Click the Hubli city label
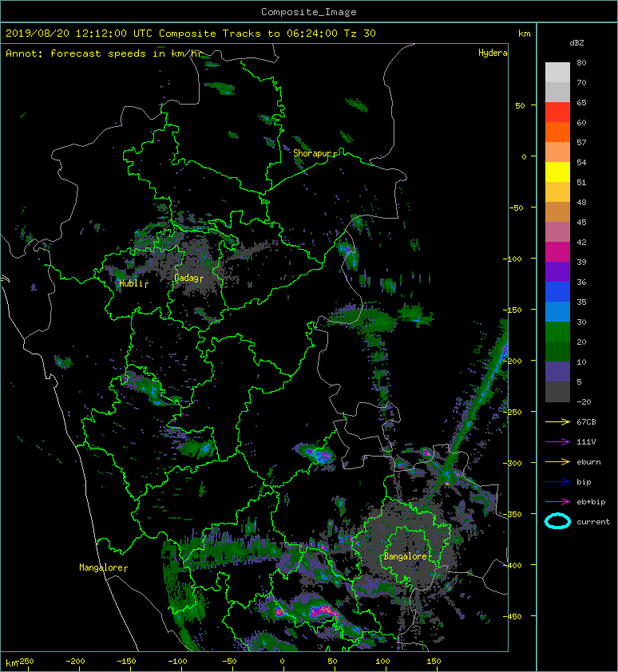618x672 pixels. point(131,283)
